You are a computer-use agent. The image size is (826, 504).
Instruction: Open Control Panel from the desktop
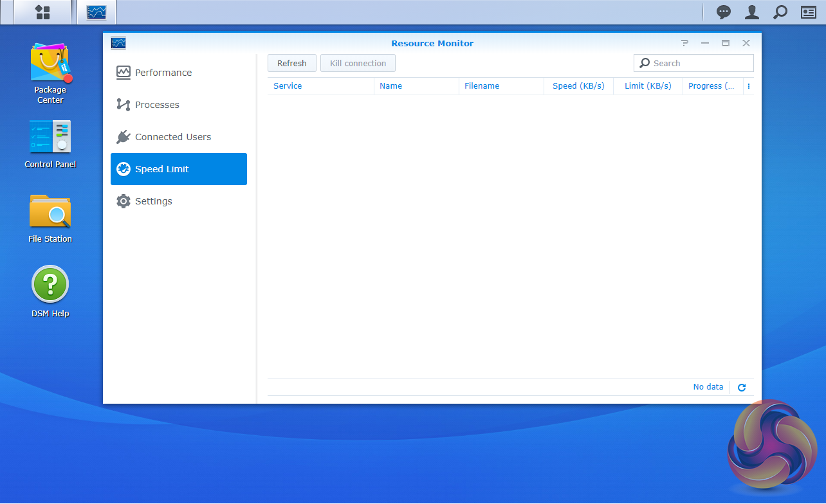tap(50, 138)
